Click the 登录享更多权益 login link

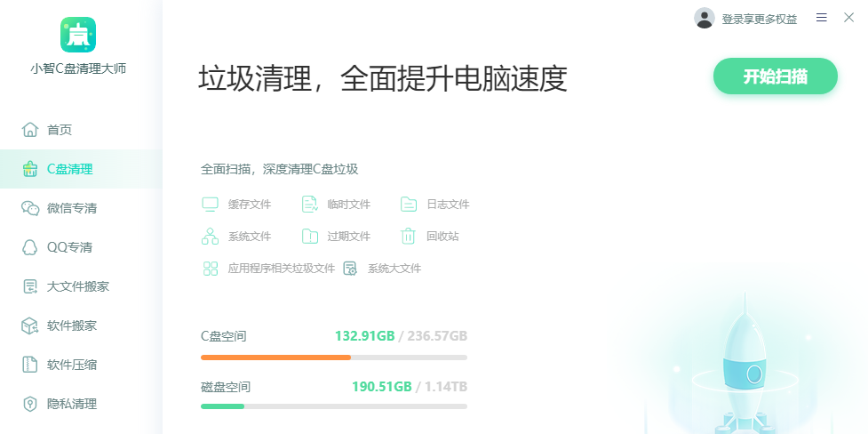click(x=759, y=19)
